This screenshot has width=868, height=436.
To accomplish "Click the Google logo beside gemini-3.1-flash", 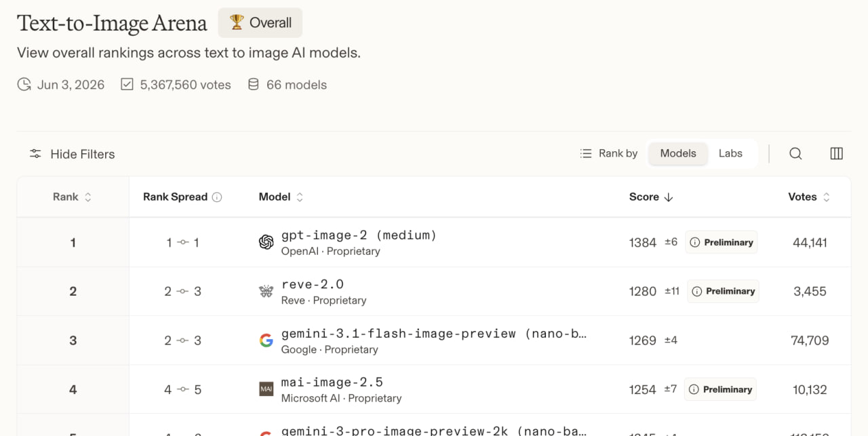I will click(x=267, y=340).
